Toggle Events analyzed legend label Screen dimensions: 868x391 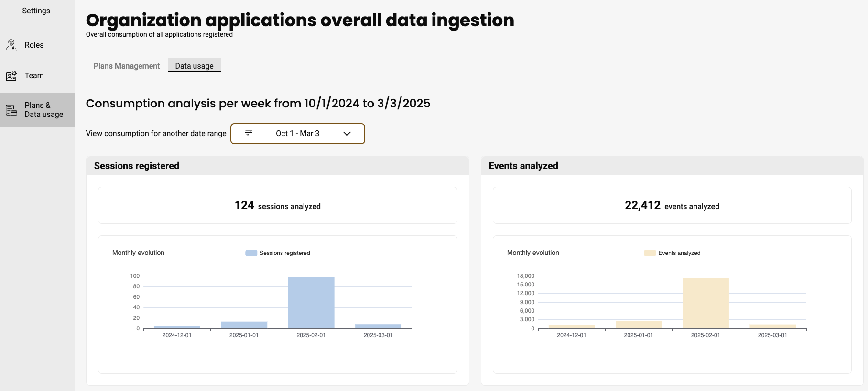pos(679,253)
